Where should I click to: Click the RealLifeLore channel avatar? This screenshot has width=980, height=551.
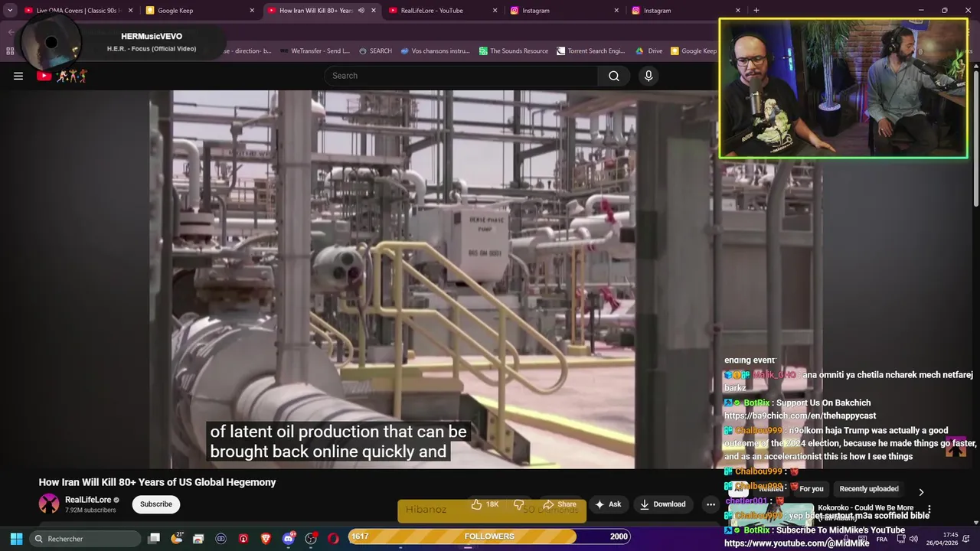[x=49, y=504]
